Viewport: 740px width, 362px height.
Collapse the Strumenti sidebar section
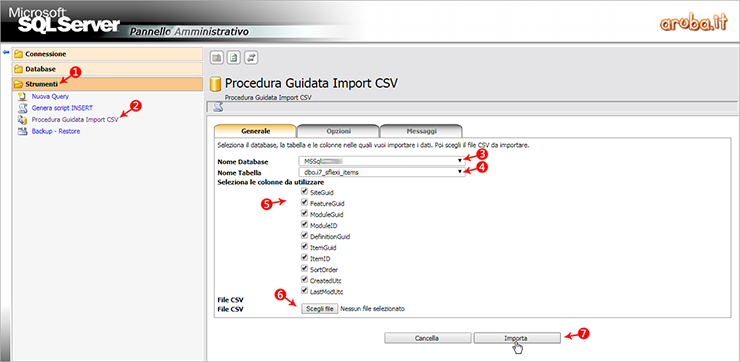108,84
